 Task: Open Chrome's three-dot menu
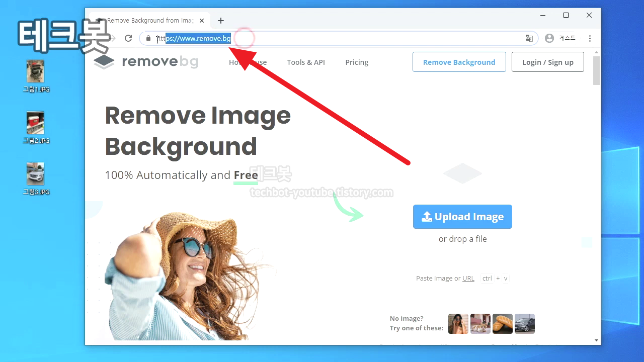click(590, 38)
